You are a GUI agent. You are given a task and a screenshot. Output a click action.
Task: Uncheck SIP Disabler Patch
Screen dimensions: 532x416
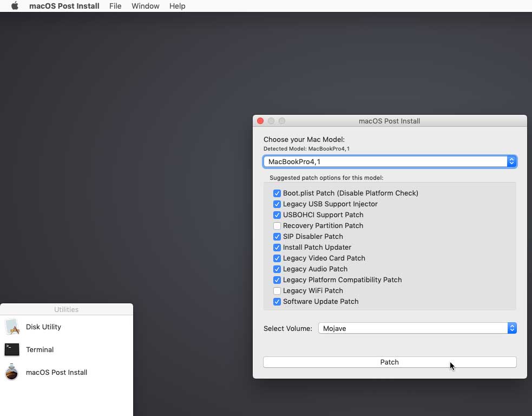(x=277, y=237)
